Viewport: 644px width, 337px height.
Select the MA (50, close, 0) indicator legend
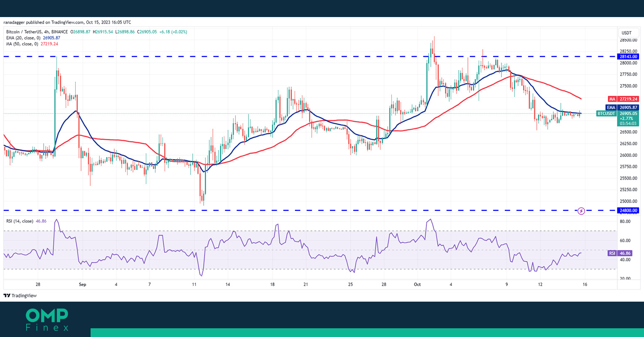[22, 44]
